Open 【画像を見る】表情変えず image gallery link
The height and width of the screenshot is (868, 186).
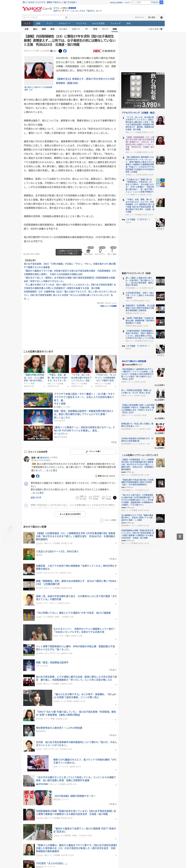pyautogui.click(x=85, y=81)
